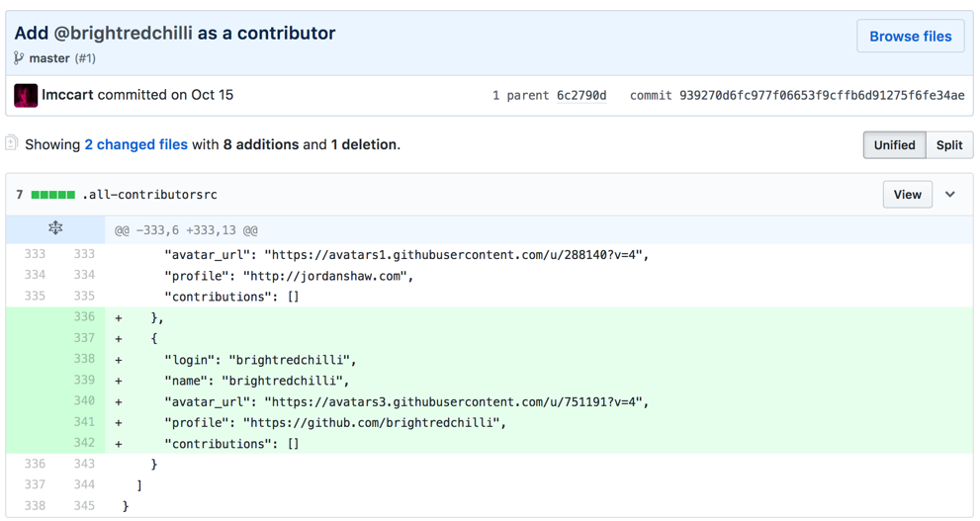The image size is (980, 521).
Task: Select new line number 345
Action: coord(84,505)
